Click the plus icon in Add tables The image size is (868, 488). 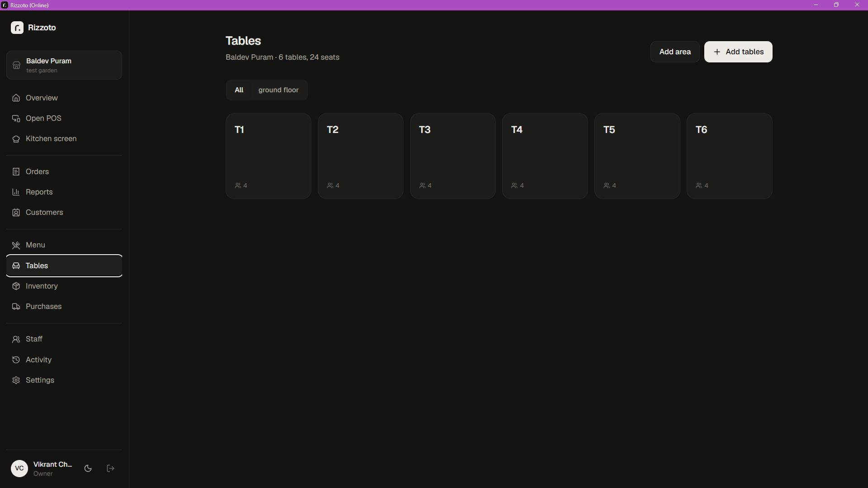click(x=717, y=52)
